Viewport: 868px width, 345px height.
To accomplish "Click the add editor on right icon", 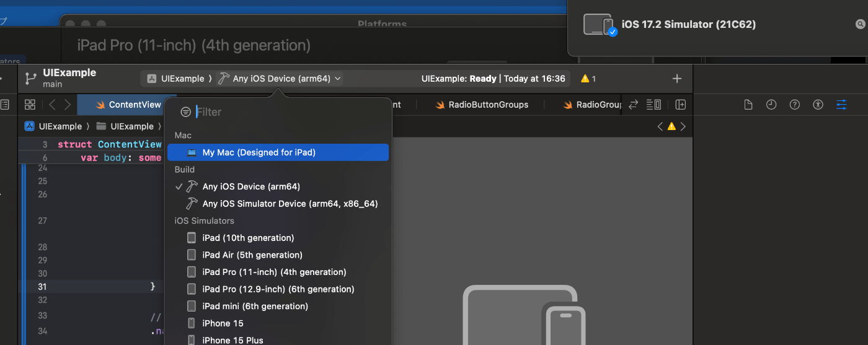I will point(681,105).
